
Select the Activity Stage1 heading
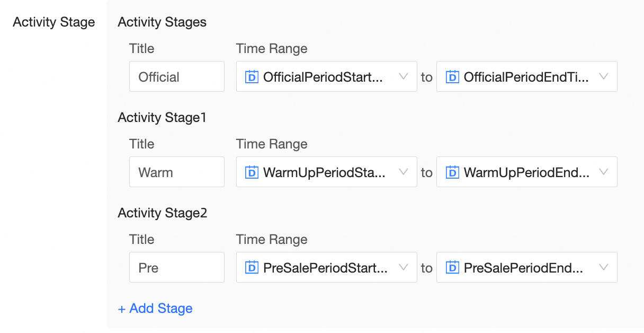point(162,118)
